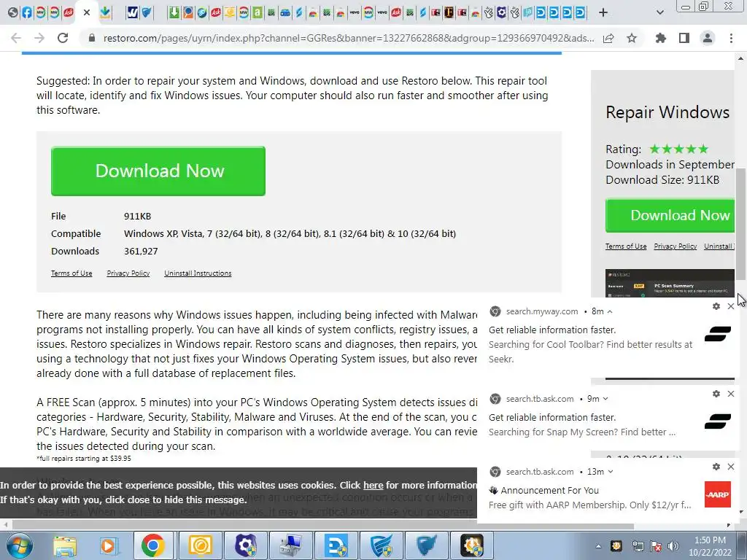Viewport: 747px width, 560px height.
Task: Open the sidebar Privacy Policy link
Action: pos(675,246)
